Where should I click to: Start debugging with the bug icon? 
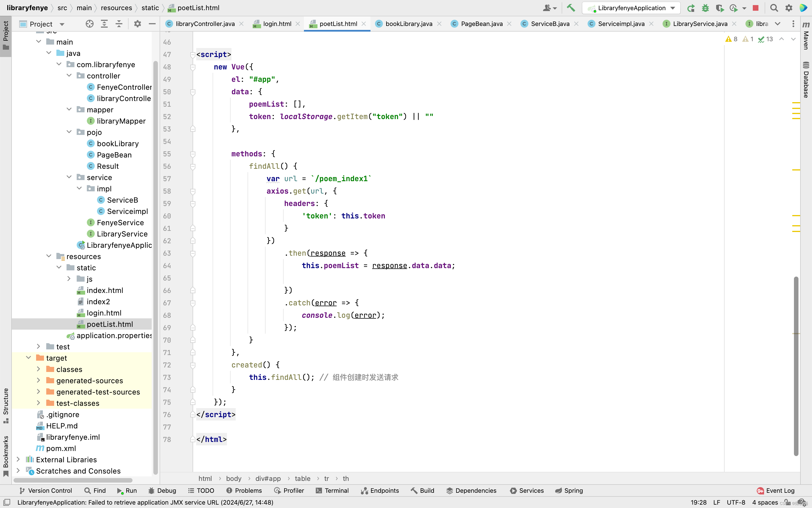click(x=705, y=8)
